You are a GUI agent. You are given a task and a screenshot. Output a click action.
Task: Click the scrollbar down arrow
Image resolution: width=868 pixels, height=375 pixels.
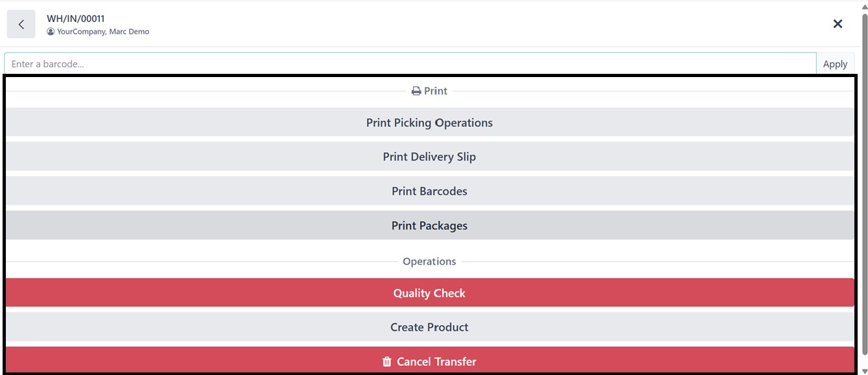[864, 370]
